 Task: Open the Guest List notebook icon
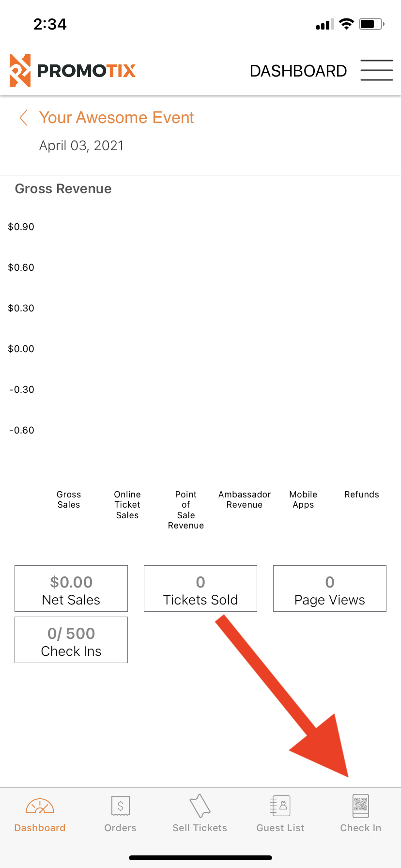coord(280,806)
